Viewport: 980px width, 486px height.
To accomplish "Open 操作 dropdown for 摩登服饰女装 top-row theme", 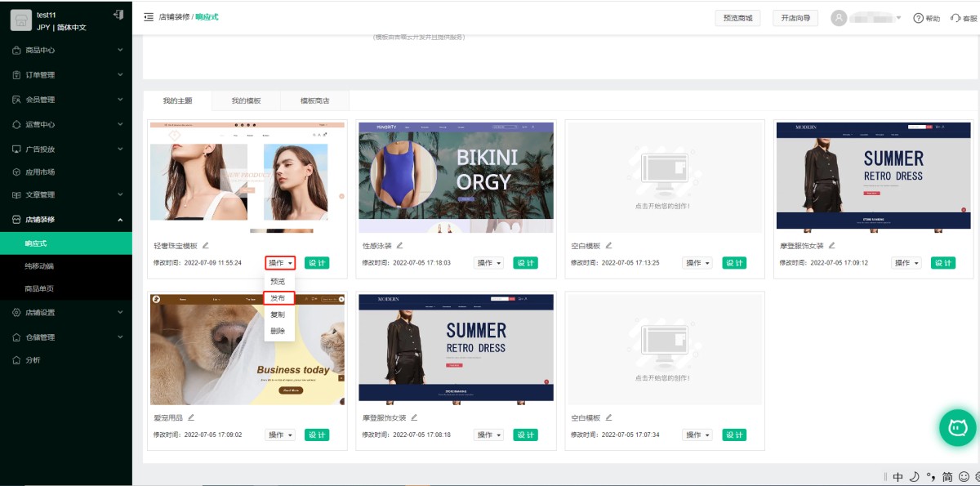I will 905,263.
